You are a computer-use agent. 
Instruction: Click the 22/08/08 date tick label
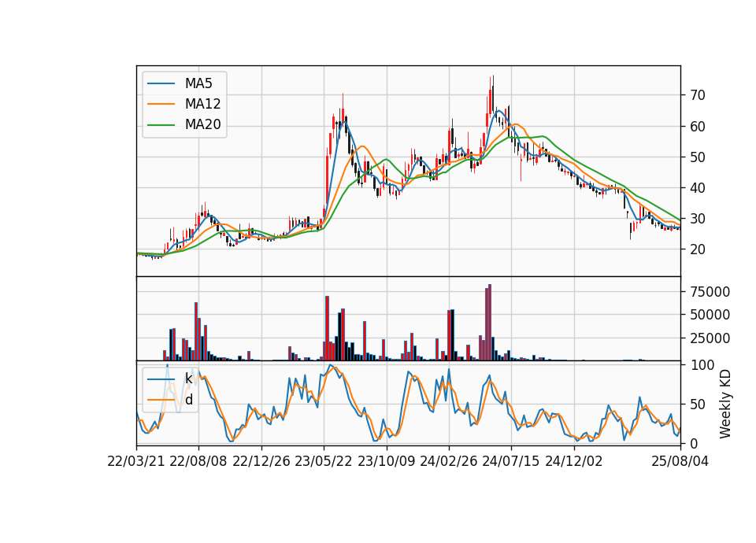pyautogui.click(x=198, y=461)
